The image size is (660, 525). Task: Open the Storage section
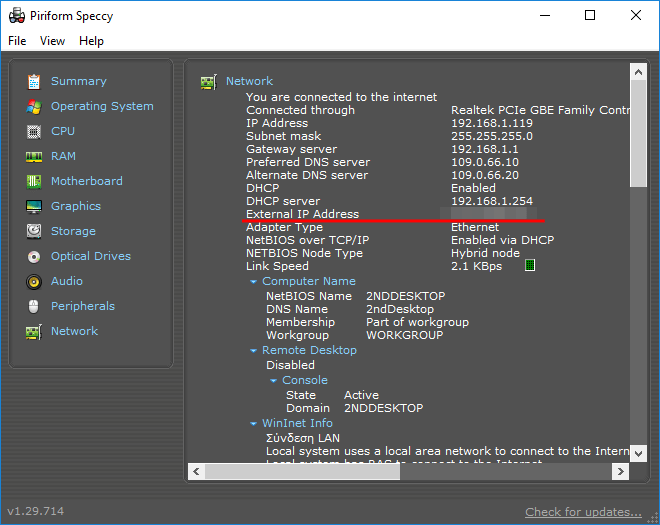(73, 231)
